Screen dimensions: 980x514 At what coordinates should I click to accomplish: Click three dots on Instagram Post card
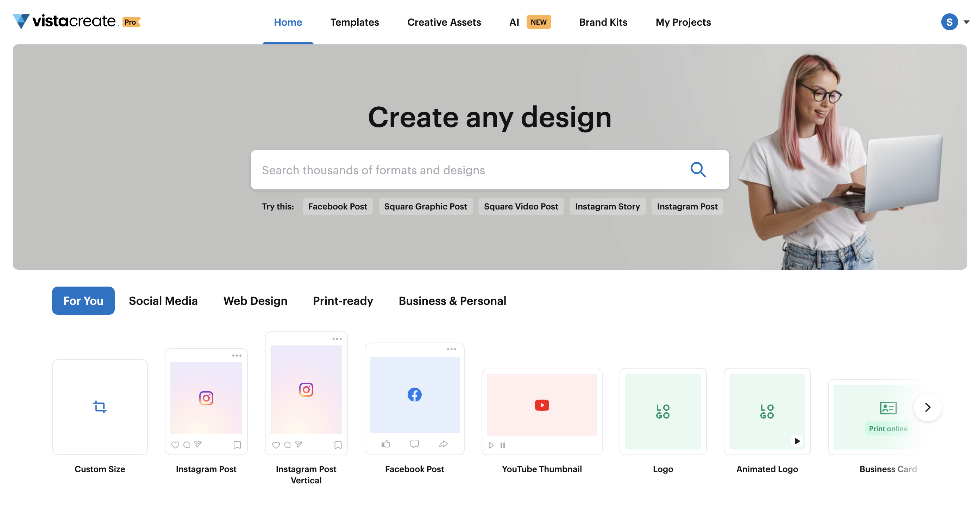(237, 355)
